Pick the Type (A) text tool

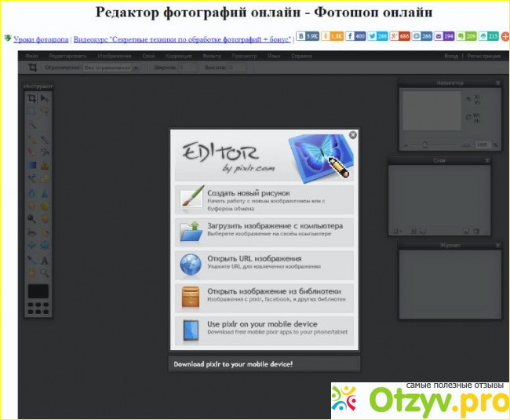coord(45,260)
